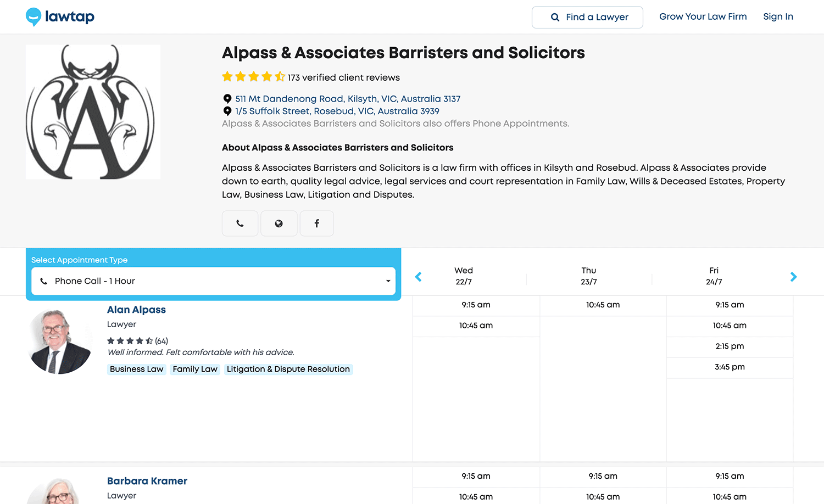Screen dimensions: 824x504
Task: Book Alan Alpass Friday 2:15 pm slot
Action: 730,347
